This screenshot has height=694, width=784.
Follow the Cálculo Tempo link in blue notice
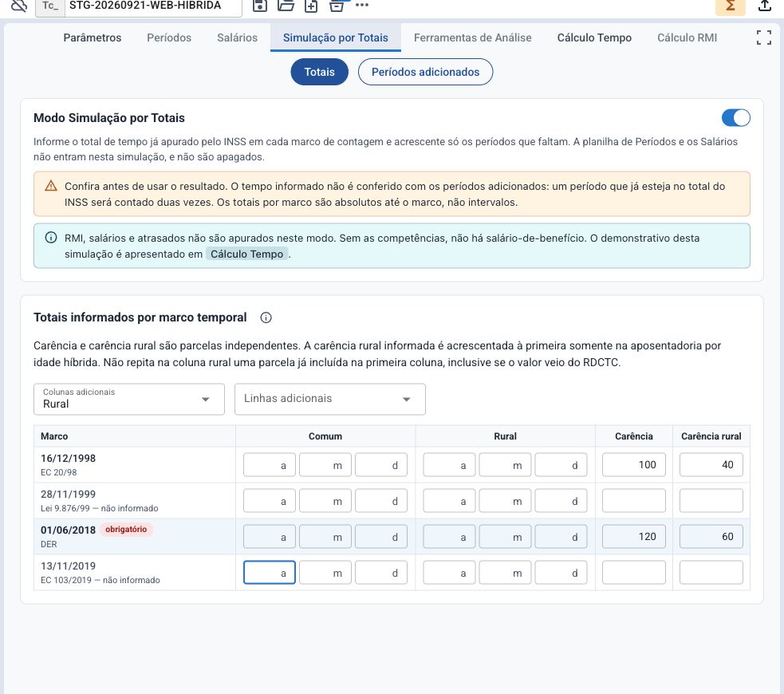click(247, 254)
